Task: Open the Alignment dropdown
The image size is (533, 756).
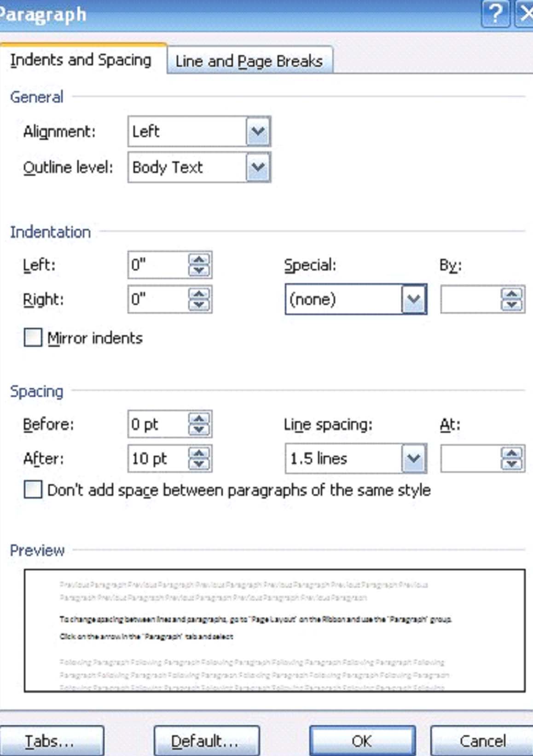Action: [x=257, y=132]
